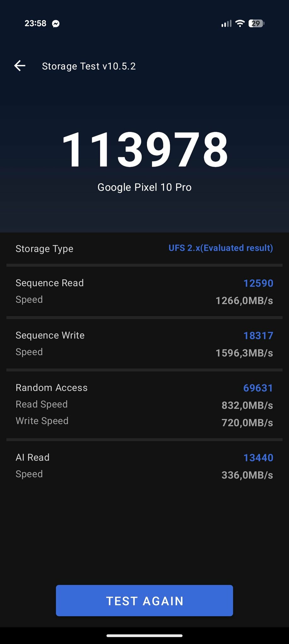Tap the cellular signal bars icon

point(226,24)
